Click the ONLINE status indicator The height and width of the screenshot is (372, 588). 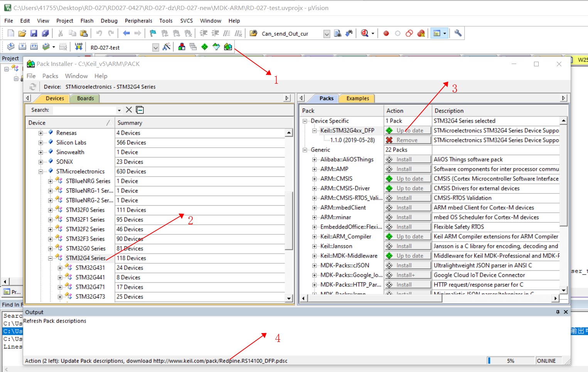[x=546, y=361]
